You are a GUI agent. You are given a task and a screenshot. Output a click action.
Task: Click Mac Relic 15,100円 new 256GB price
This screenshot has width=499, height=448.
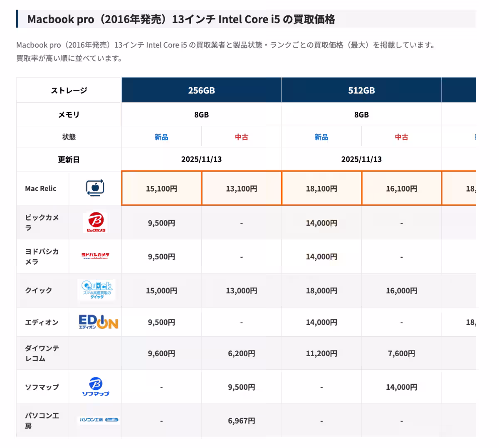click(x=161, y=189)
